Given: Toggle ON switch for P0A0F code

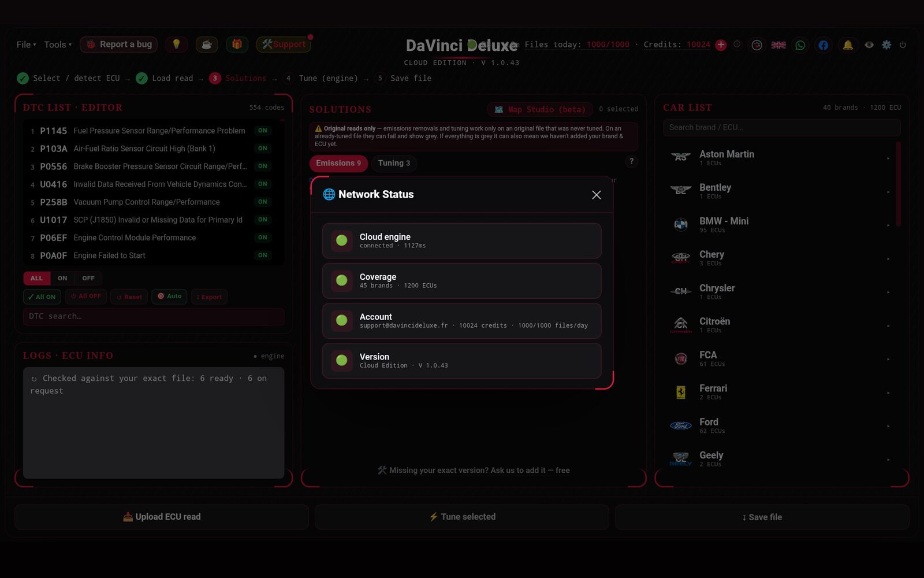Looking at the screenshot, I should pos(263,255).
